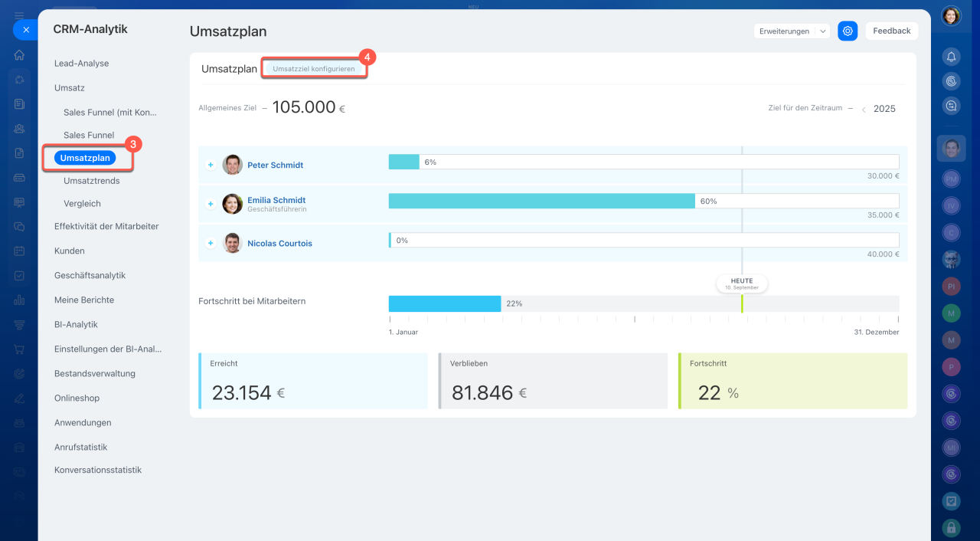The width and height of the screenshot is (980, 541).
Task: Expand Peter Schmidt's row with plus
Action: tap(211, 165)
